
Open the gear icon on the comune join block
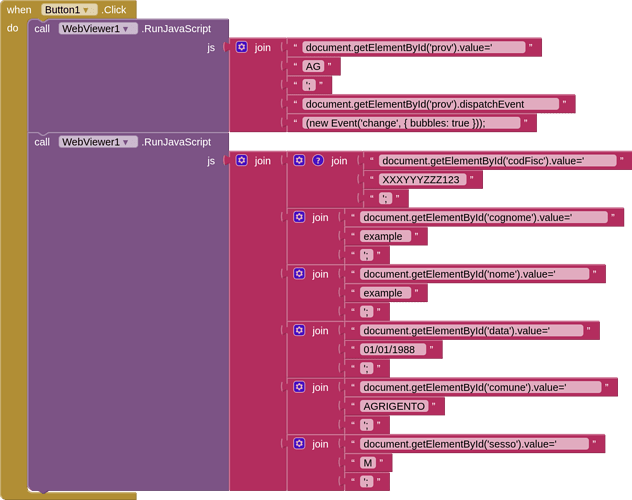pos(299,387)
